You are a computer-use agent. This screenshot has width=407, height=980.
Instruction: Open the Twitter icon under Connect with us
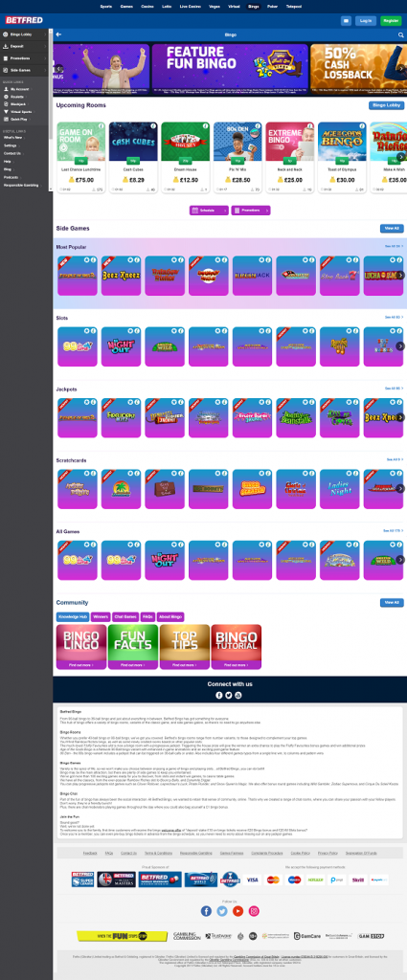click(229, 695)
